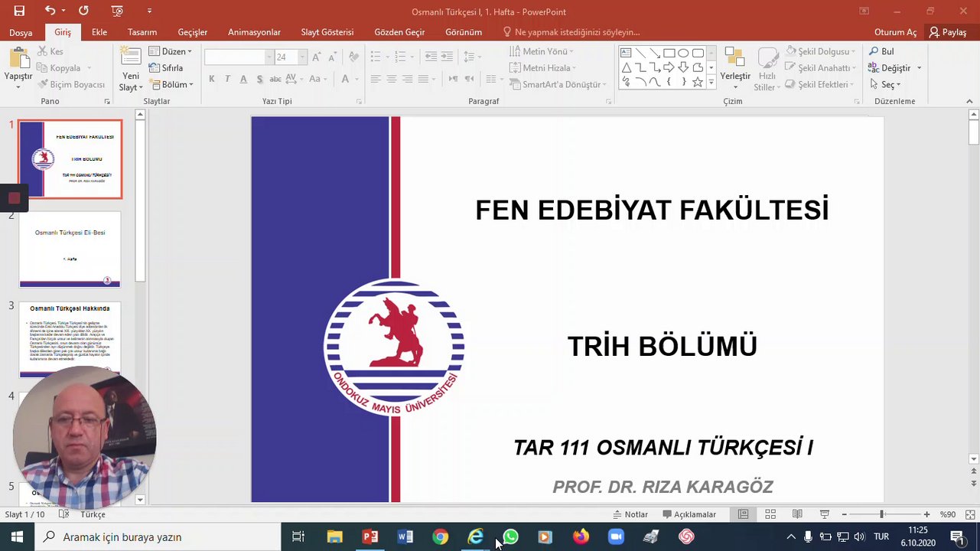The width and height of the screenshot is (980, 551).
Task: Click the Bul find button
Action: click(x=882, y=51)
